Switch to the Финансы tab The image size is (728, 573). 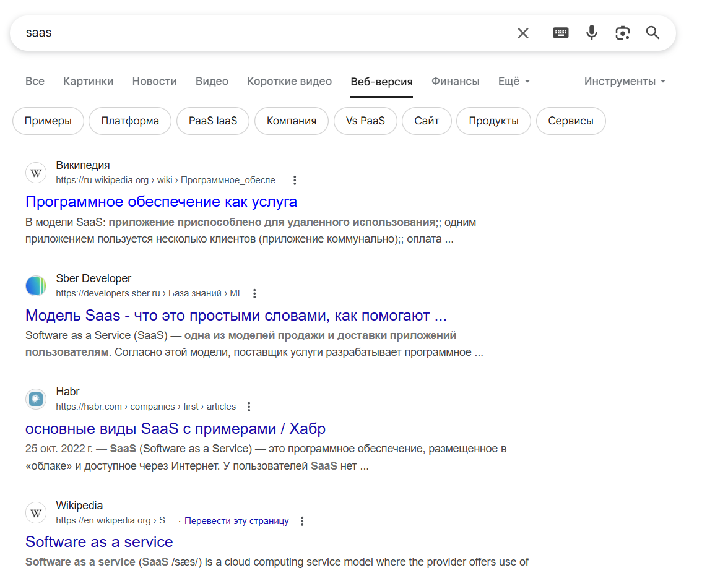pos(456,81)
